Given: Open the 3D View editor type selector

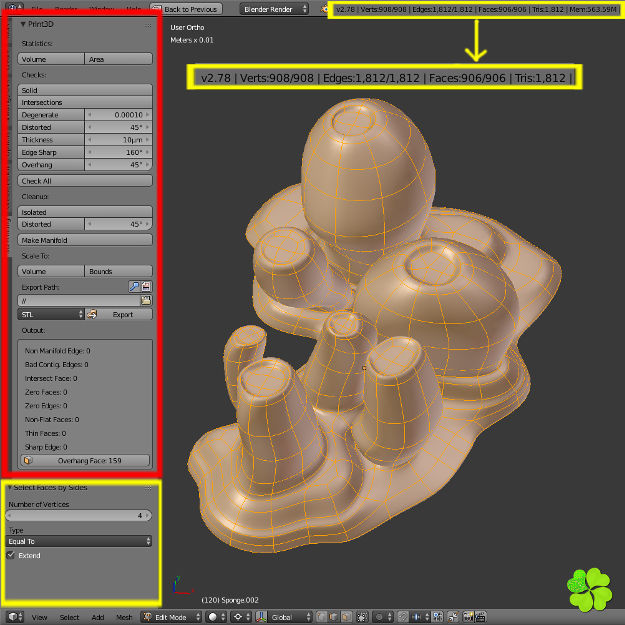Looking at the screenshot, I should point(15,617).
